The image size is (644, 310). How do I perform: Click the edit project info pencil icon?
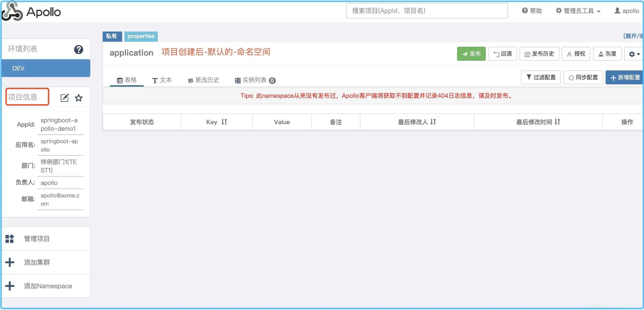tap(65, 98)
